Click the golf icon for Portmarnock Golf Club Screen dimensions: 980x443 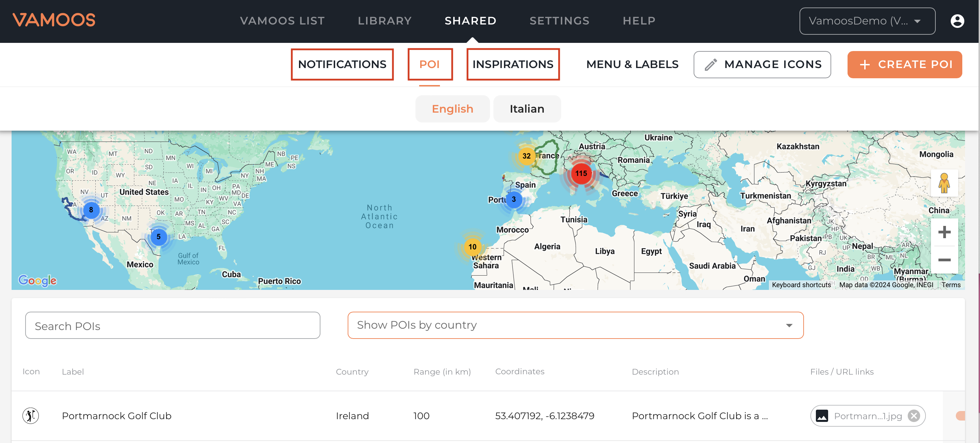pos(30,416)
